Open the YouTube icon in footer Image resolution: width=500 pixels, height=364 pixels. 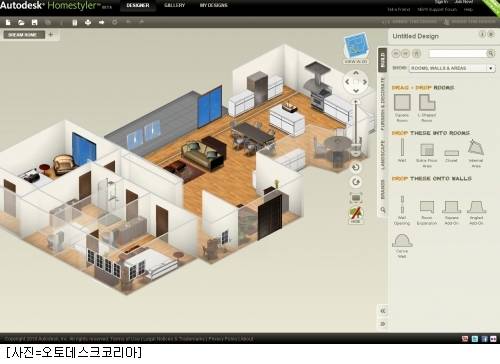click(x=465, y=339)
